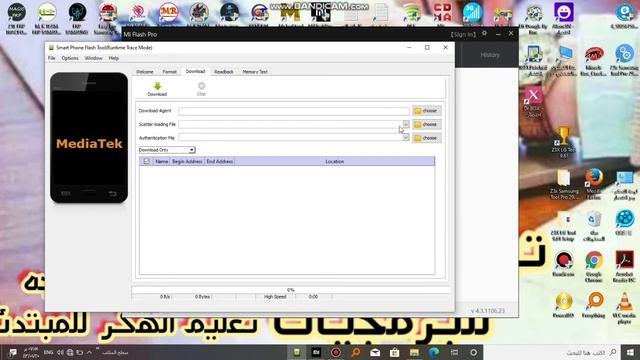Open the Options menu
The width and height of the screenshot is (640, 360).
pos(70,58)
